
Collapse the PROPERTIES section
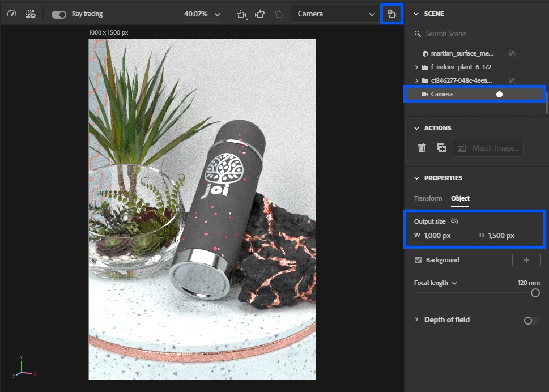416,178
